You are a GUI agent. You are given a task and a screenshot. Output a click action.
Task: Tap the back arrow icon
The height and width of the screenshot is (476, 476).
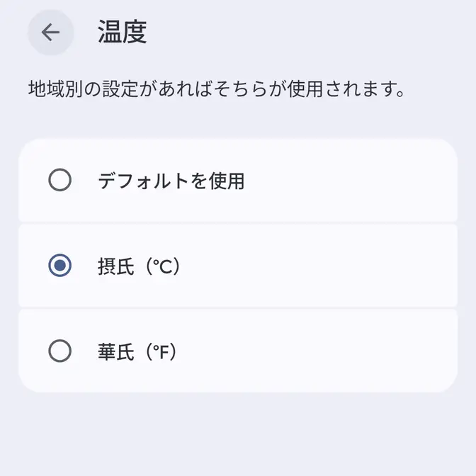(50, 33)
